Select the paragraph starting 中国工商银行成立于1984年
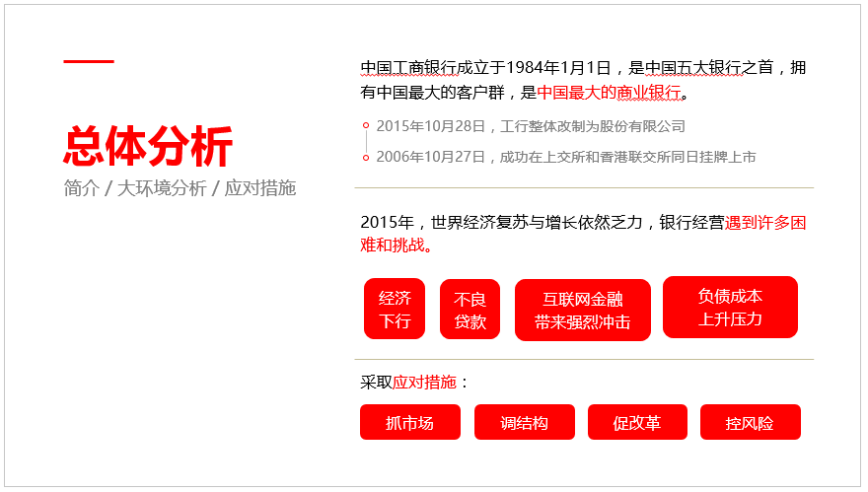Image resolution: width=868 pixels, height=492 pixels. [583, 80]
